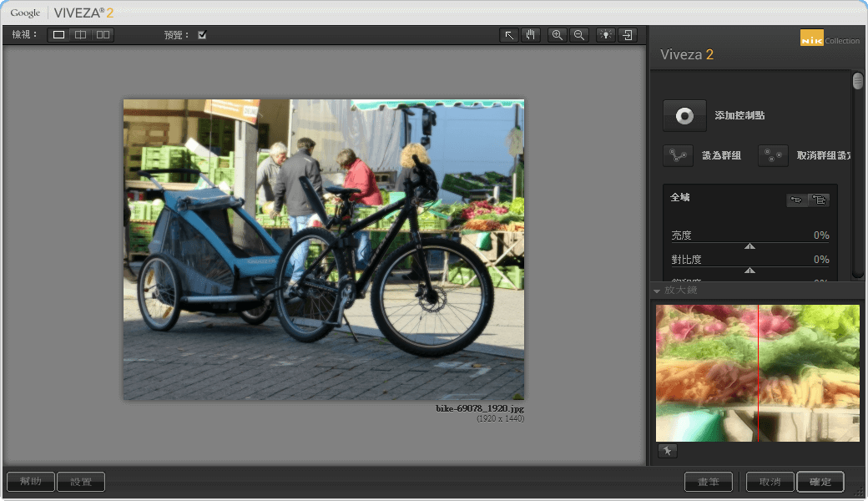868x501 pixels.
Task: Click the 亮度 brightness slider handle
Action: [x=749, y=246]
